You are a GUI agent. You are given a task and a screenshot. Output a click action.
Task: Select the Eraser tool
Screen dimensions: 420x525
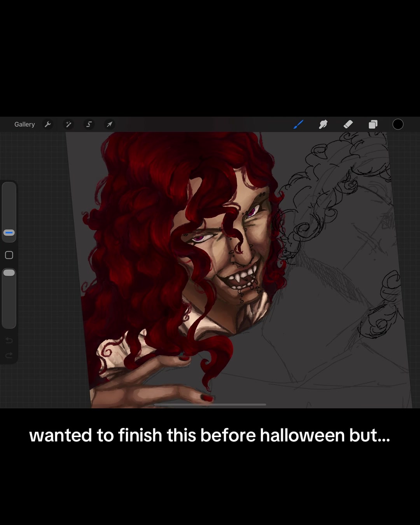[x=348, y=124]
